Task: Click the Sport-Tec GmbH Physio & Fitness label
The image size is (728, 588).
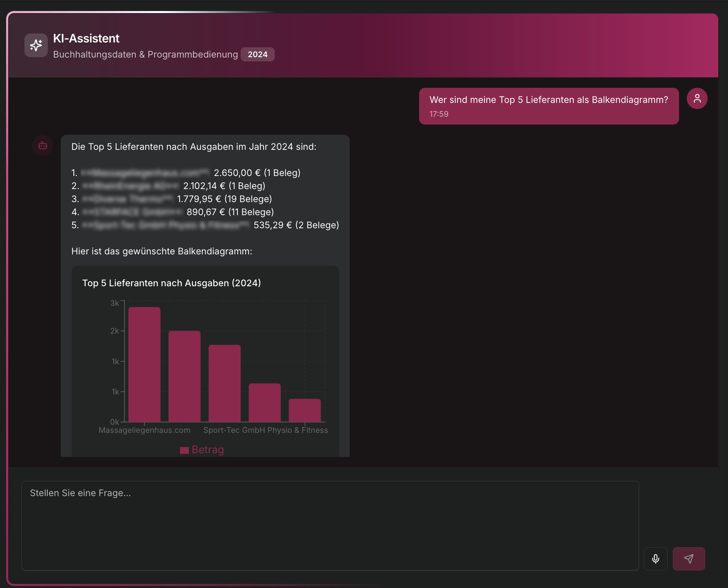Action: tap(265, 430)
